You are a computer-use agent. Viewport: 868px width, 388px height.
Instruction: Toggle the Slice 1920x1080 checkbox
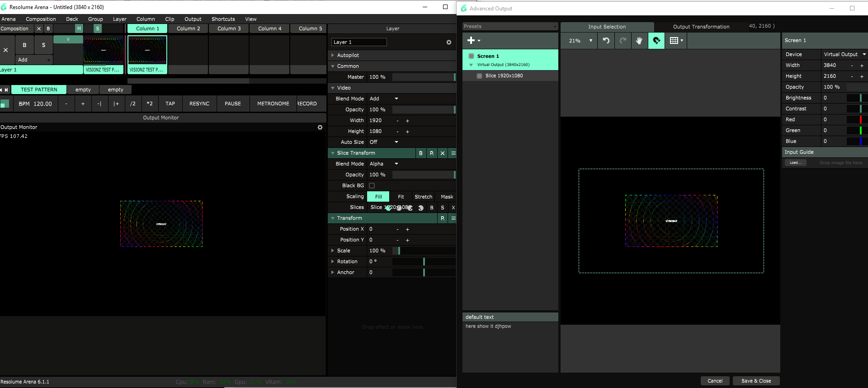click(479, 76)
